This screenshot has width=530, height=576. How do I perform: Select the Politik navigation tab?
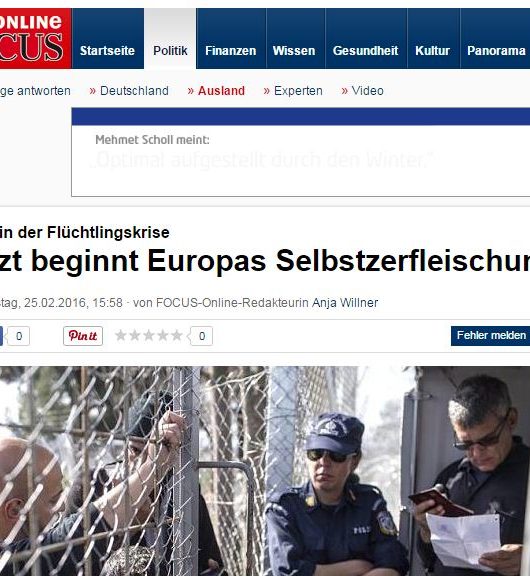170,39
